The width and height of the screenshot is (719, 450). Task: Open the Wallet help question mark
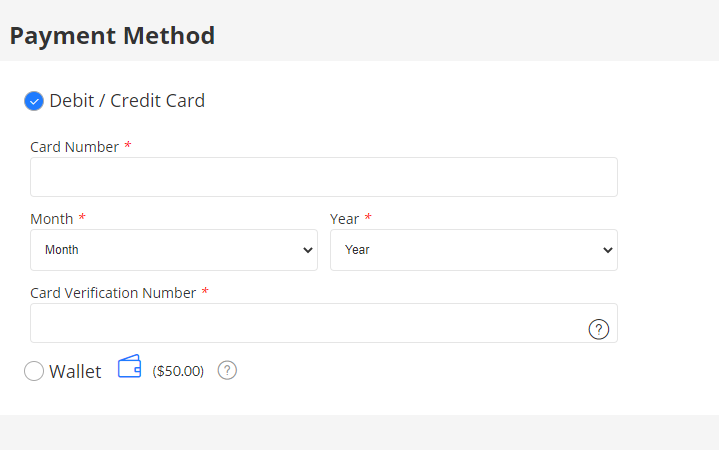(x=227, y=370)
